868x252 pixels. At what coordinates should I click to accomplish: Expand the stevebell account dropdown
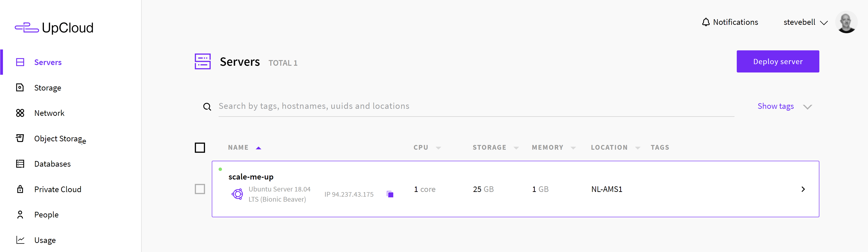pos(805,23)
